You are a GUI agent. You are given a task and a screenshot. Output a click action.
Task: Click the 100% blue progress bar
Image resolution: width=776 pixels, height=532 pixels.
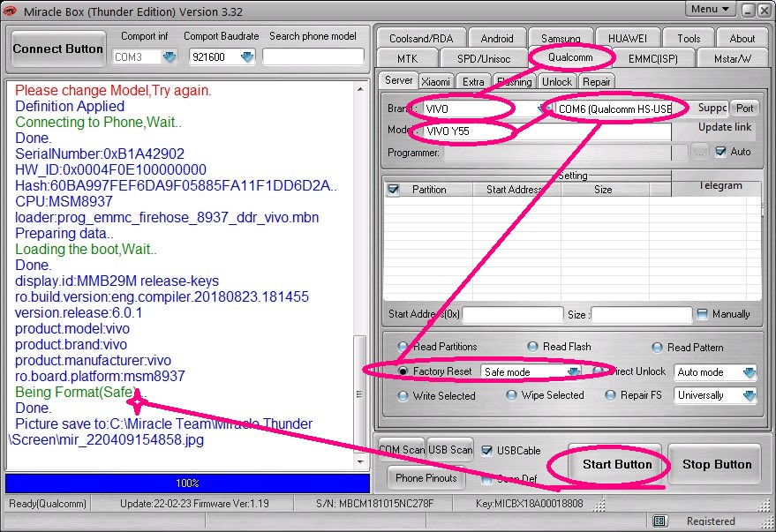[187, 483]
